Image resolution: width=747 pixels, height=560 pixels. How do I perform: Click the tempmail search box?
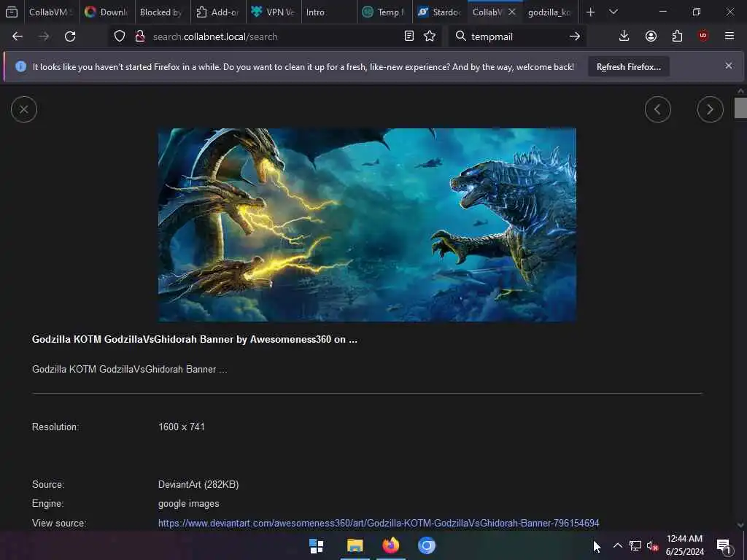(x=517, y=36)
